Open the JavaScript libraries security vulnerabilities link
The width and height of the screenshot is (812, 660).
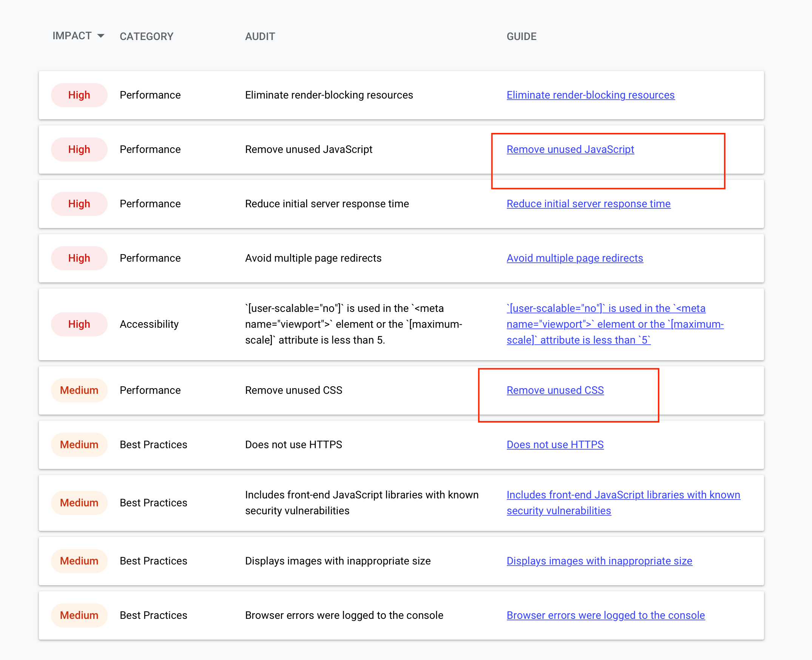[x=624, y=503]
